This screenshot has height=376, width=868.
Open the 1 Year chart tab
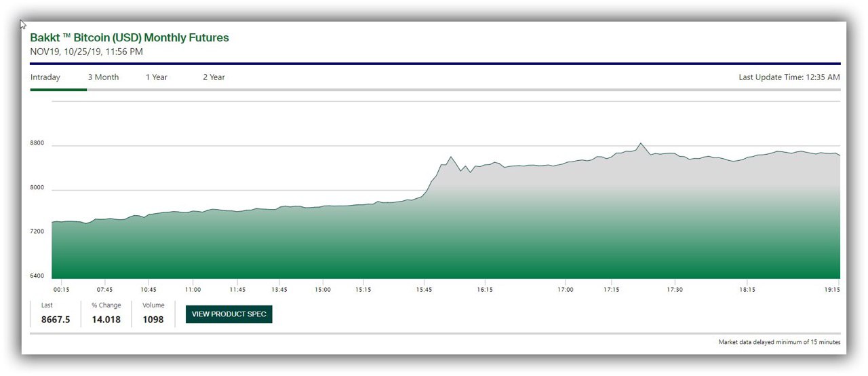[x=157, y=77]
